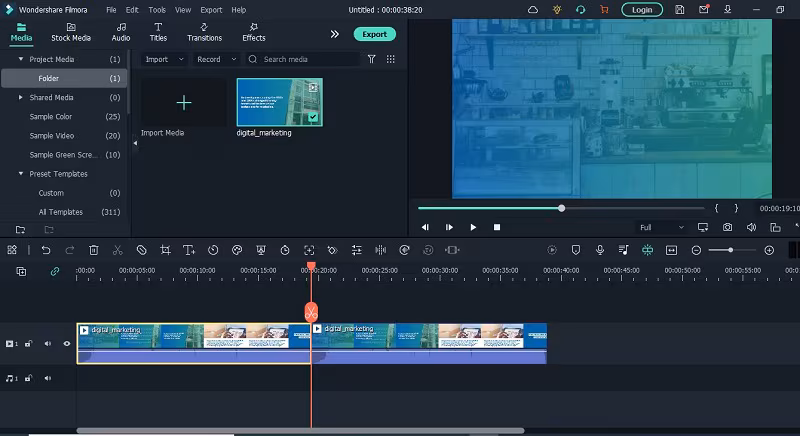Open Full preview quality dropdown

tap(662, 227)
